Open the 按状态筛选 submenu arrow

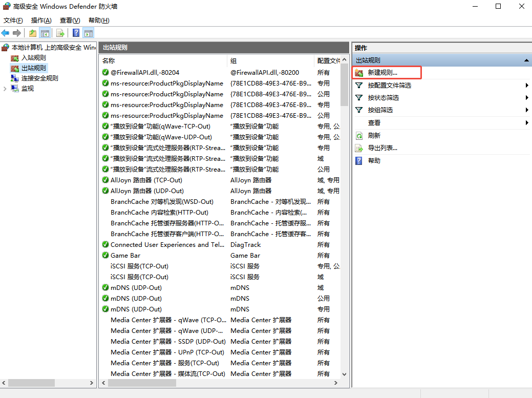[x=526, y=98]
